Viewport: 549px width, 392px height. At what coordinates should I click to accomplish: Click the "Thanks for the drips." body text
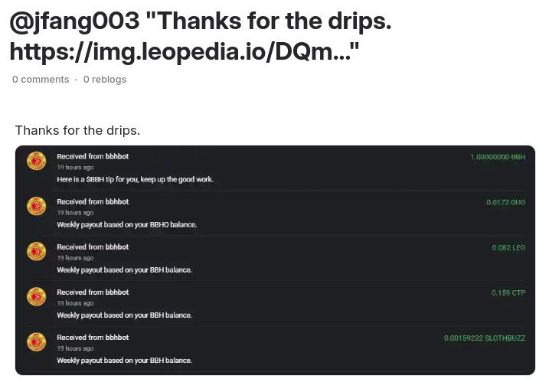click(77, 131)
